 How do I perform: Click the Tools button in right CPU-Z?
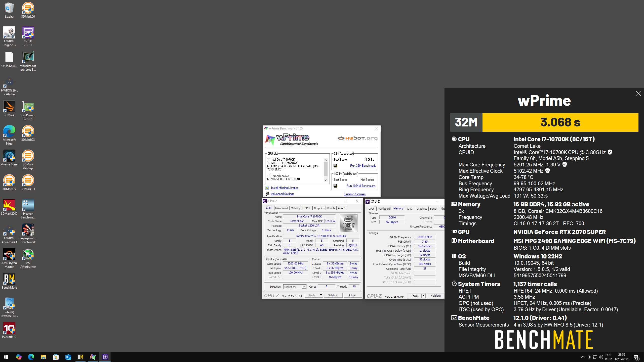(414, 296)
